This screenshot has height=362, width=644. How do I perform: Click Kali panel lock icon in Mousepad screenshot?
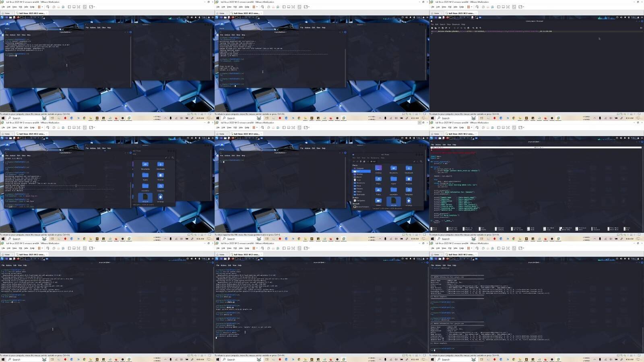pyautogui.click(x=638, y=17)
